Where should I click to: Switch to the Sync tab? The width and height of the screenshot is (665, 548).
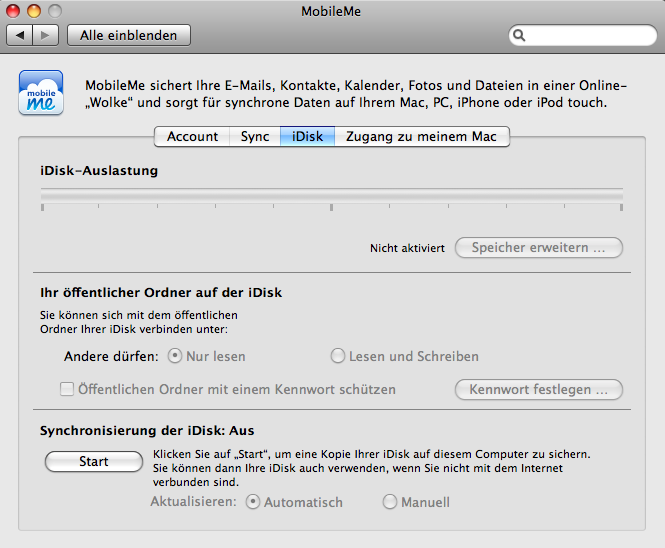255,136
